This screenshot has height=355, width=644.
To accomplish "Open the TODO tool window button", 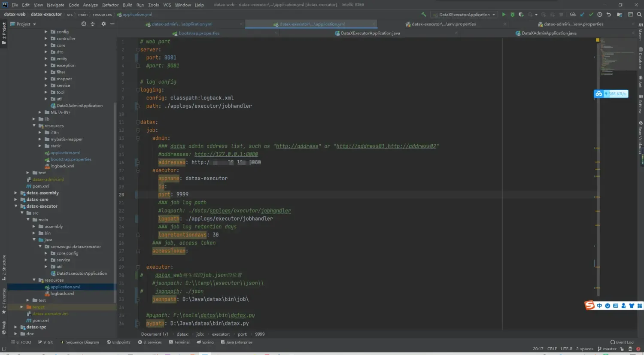I will click(21, 342).
